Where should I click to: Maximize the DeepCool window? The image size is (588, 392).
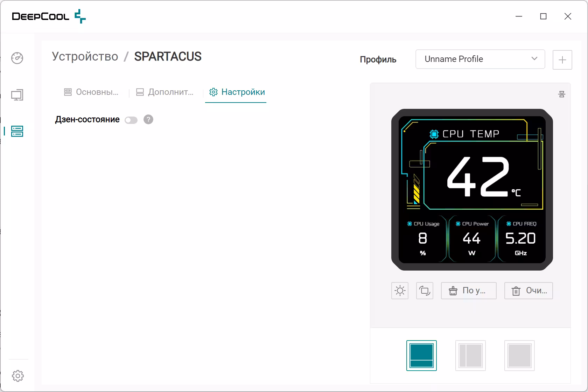click(544, 16)
